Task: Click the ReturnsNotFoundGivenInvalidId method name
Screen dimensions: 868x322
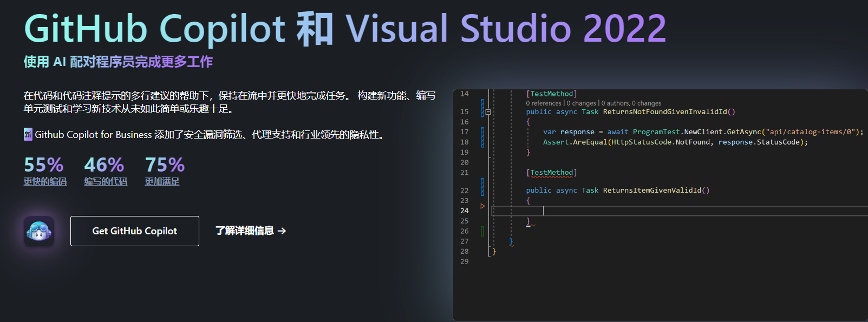Action: tap(665, 112)
